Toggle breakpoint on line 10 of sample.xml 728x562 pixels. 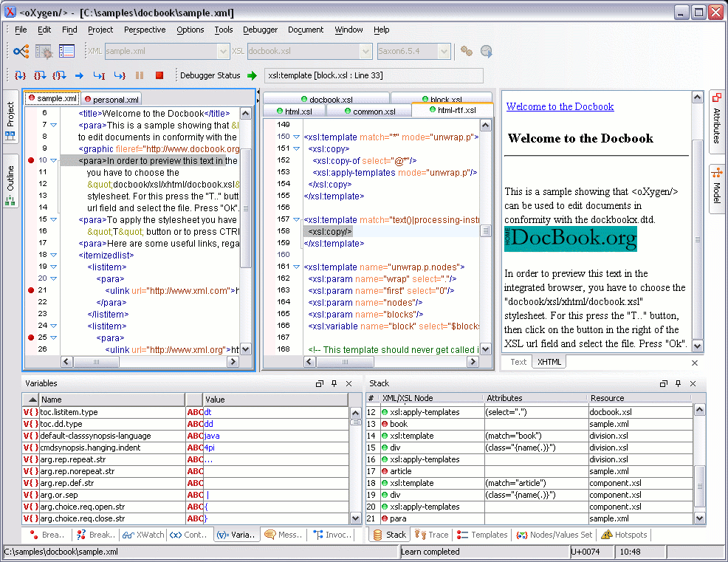31,160
